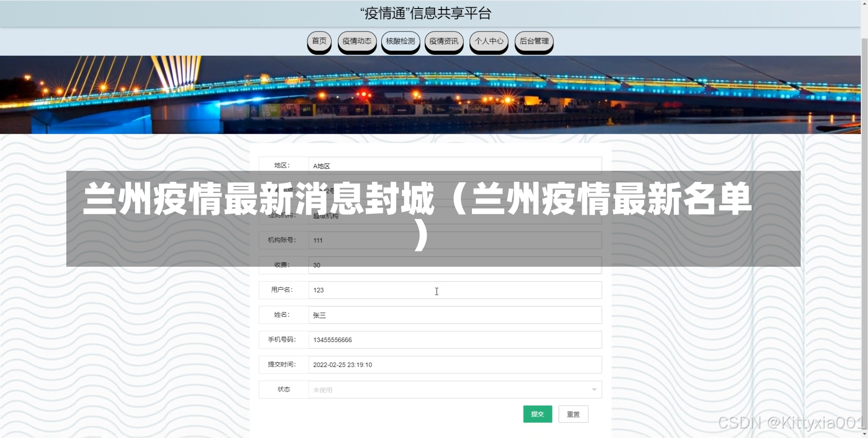Click the 姓名 field with 张三

[455, 315]
